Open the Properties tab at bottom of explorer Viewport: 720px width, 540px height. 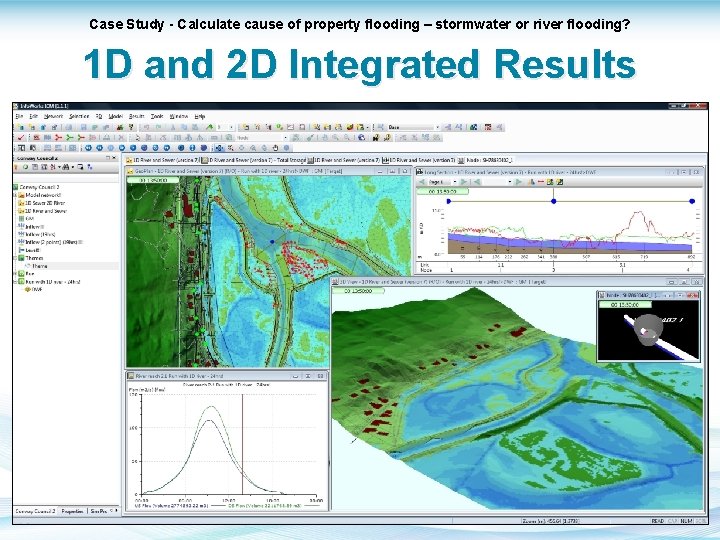click(x=73, y=511)
